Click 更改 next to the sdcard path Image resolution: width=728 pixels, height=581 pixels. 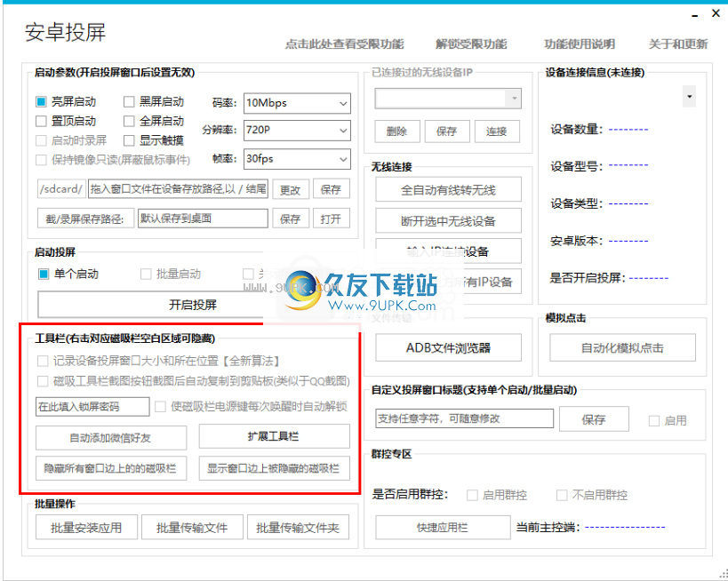[x=291, y=189]
